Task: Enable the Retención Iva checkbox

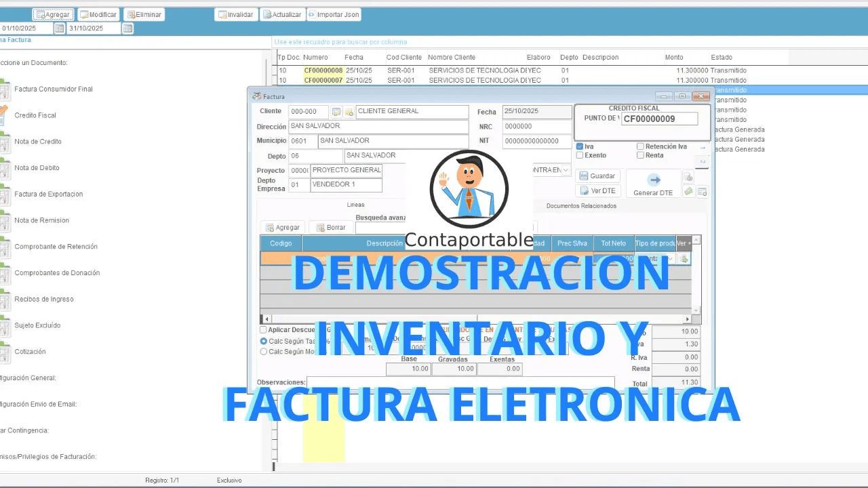Action: click(x=639, y=146)
